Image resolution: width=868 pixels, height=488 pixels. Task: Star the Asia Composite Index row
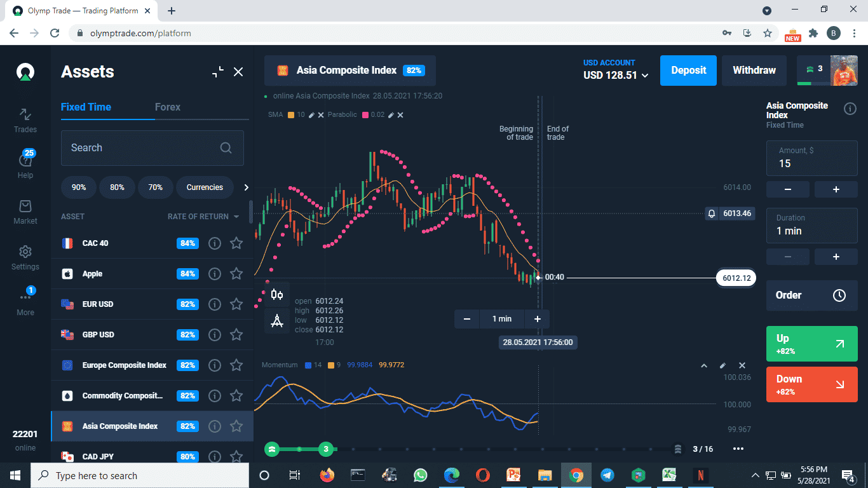click(236, 426)
